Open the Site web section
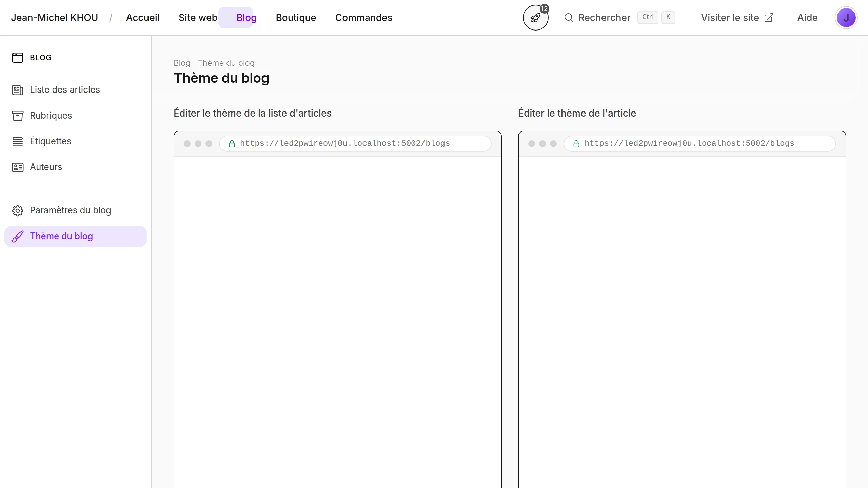Image resolution: width=868 pixels, height=488 pixels. coord(198,18)
